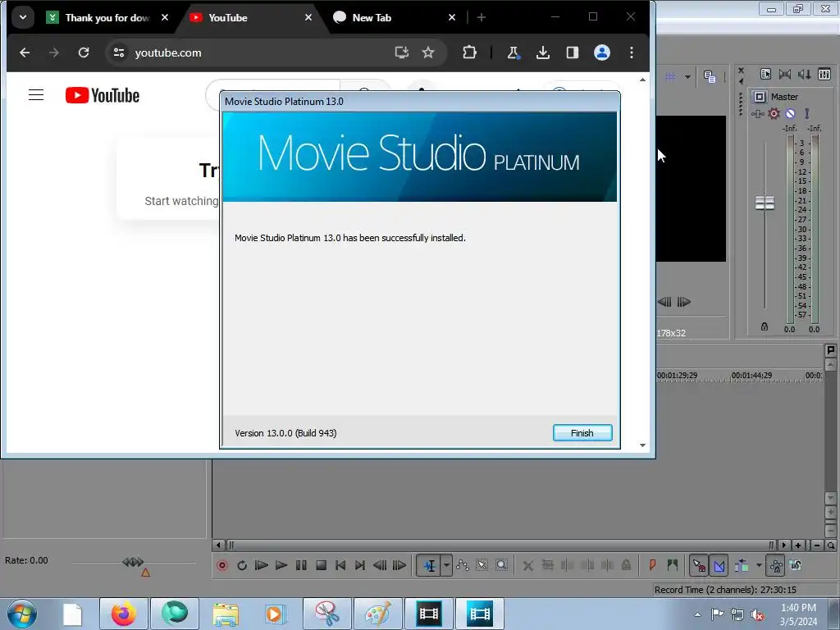The image size is (840, 630).
Task: Click the Trim icon in editing toolbar
Action: pos(547,565)
